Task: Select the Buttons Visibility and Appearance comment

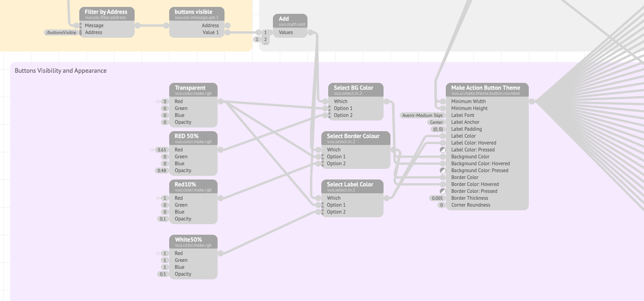Action: 60,70
